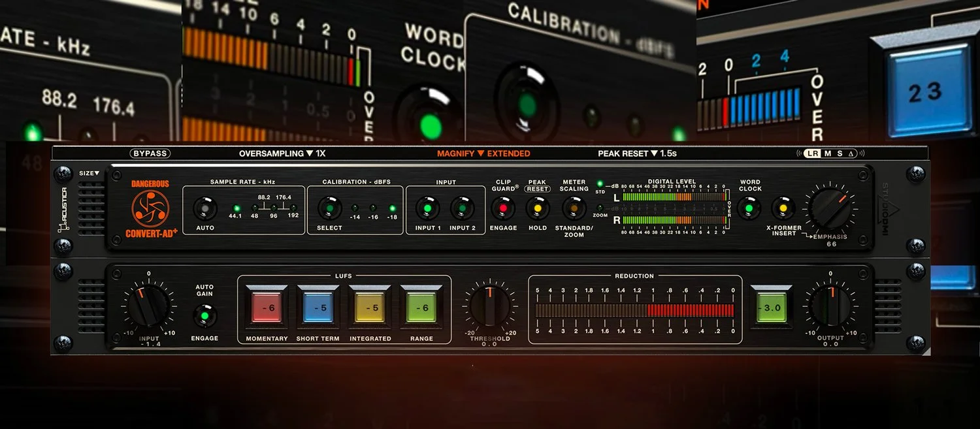Engage the Auto Gain button
980x429 pixels.
click(x=204, y=316)
